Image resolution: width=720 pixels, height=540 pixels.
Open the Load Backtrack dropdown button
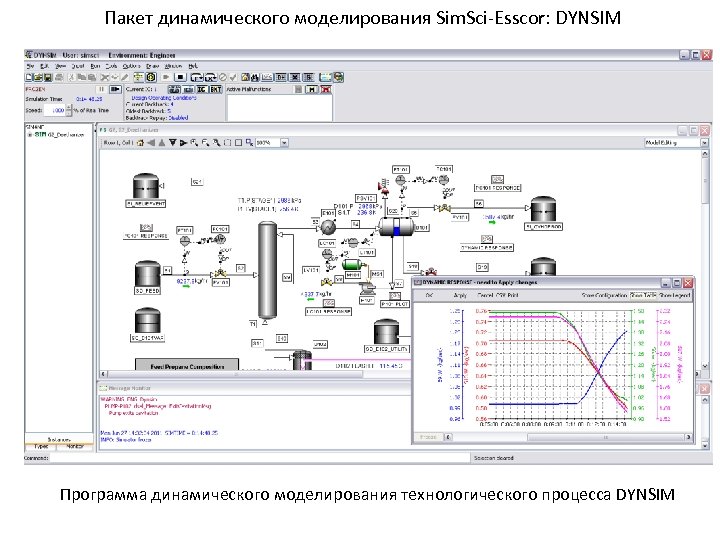pos(211,78)
